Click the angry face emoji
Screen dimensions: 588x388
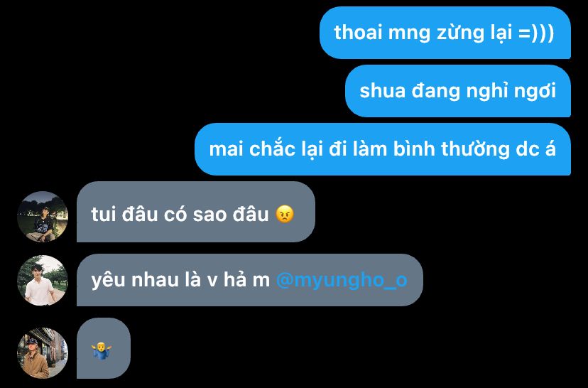click(x=285, y=215)
